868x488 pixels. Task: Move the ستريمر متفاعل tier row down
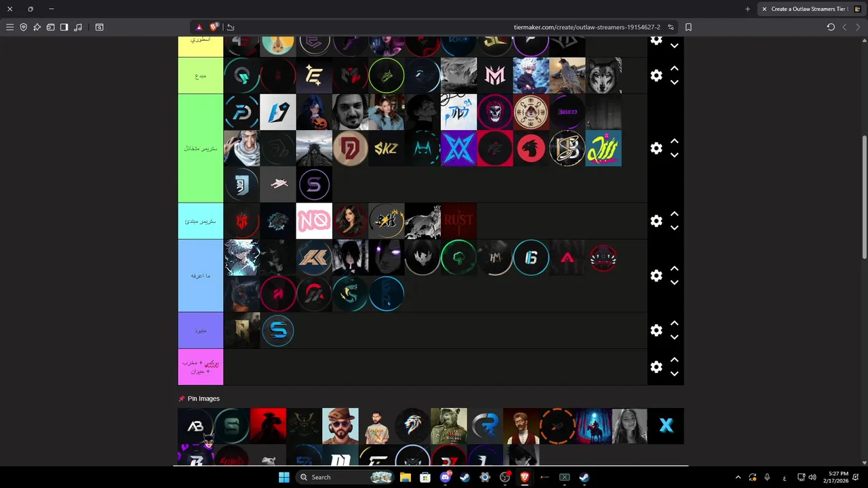click(x=675, y=155)
